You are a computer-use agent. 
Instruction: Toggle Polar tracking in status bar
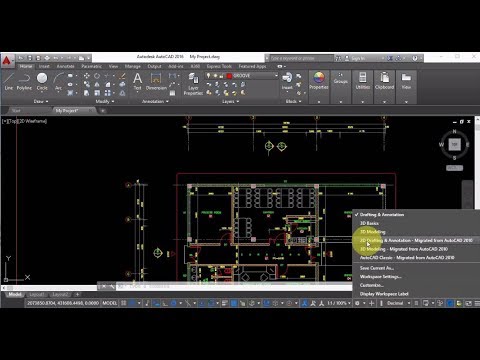point(173,303)
